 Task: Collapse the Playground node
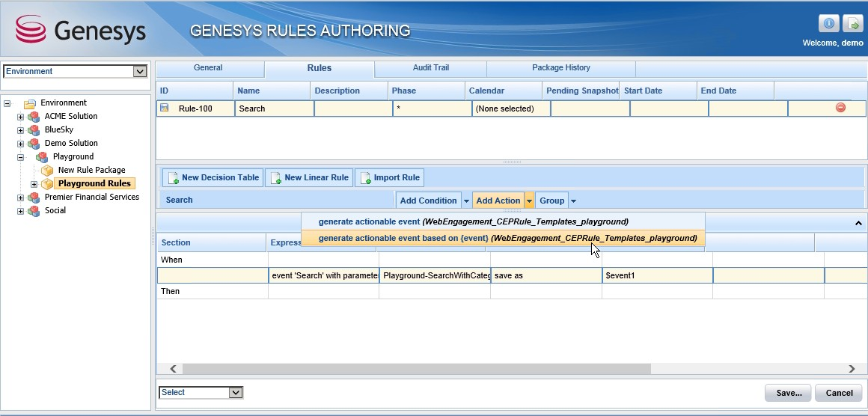20,157
